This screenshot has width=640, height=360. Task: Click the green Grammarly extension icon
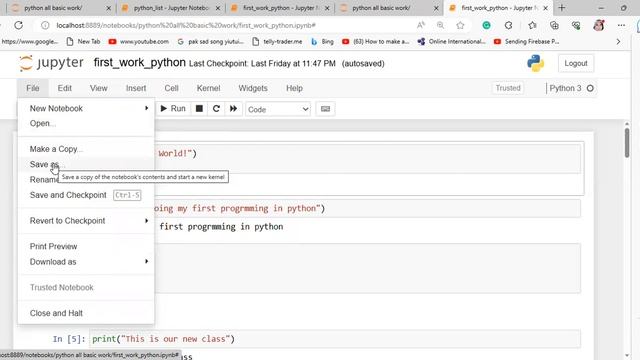pos(487,25)
